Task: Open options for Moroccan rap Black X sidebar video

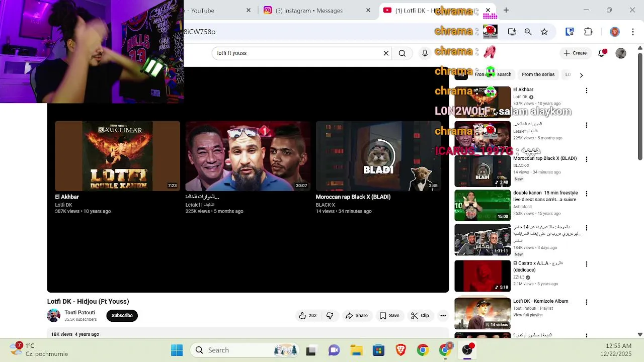Action: 586,159
